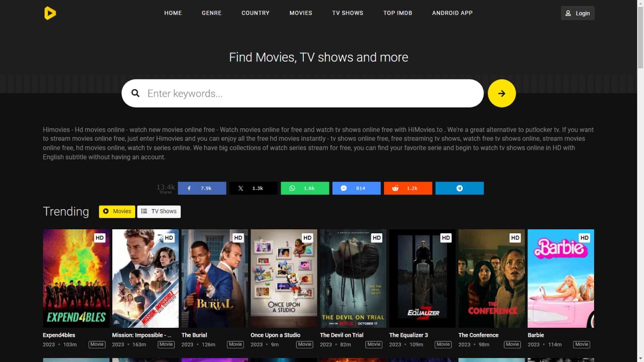Share via Telegram button
The image size is (644, 362).
coord(460,188)
